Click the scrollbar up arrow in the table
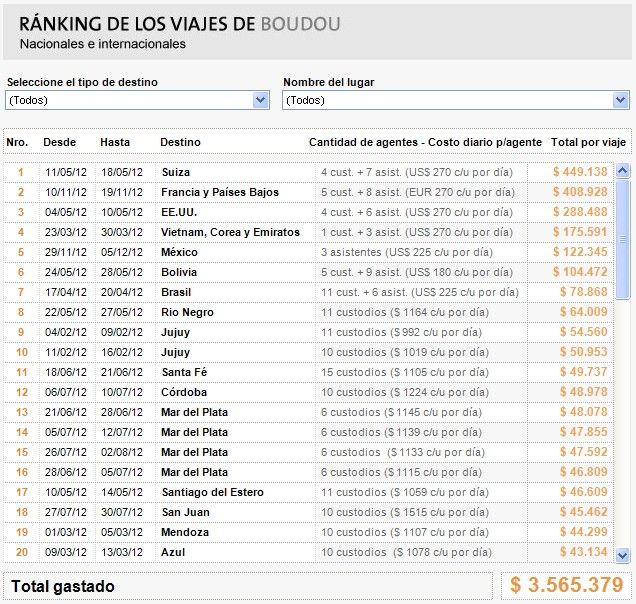Screen dimensions: 636x604 click(x=622, y=171)
